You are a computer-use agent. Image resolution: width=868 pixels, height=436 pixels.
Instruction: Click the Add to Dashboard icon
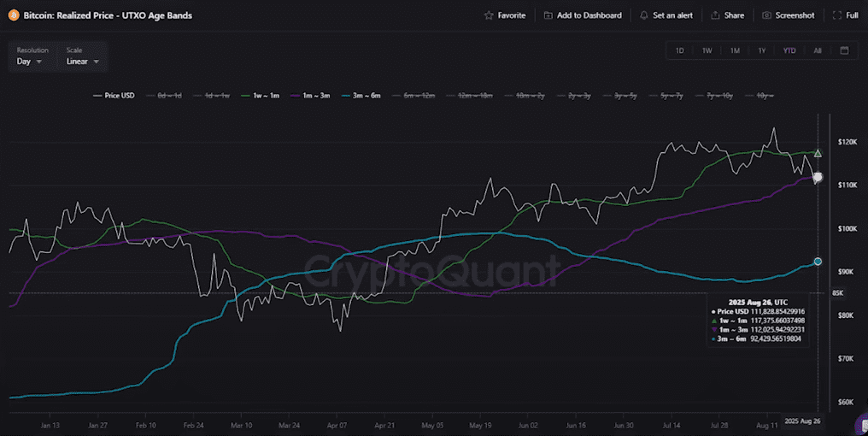click(548, 15)
